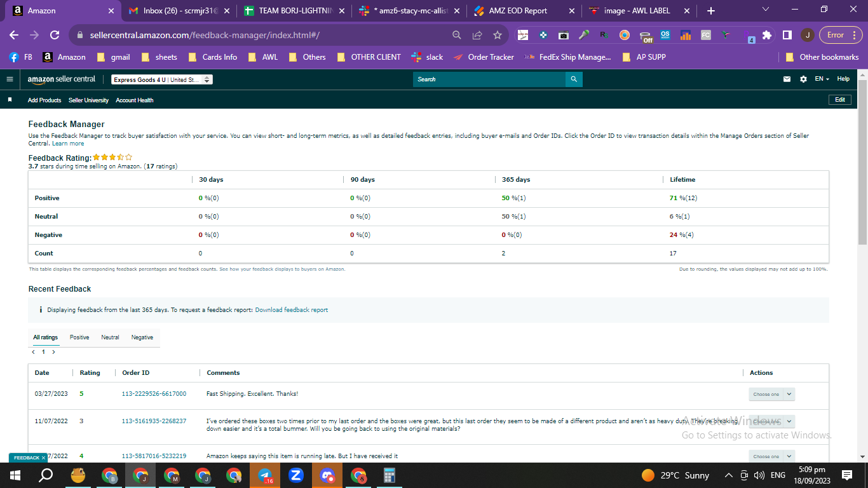Image resolution: width=868 pixels, height=488 pixels.
Task: Click the info icon in Recent Feedback notice
Action: click(x=41, y=310)
